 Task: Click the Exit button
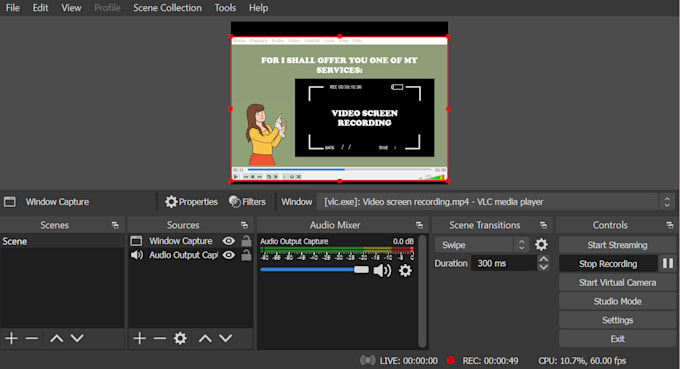point(617,339)
